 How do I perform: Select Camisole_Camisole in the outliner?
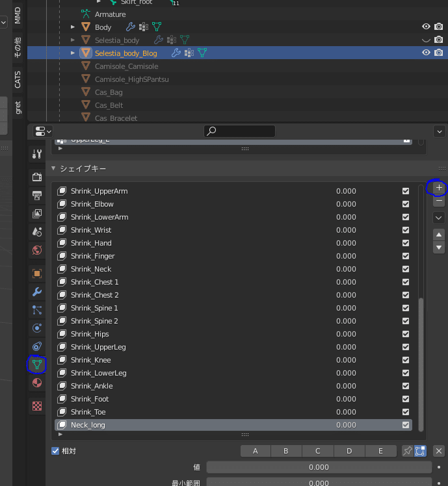126,66
